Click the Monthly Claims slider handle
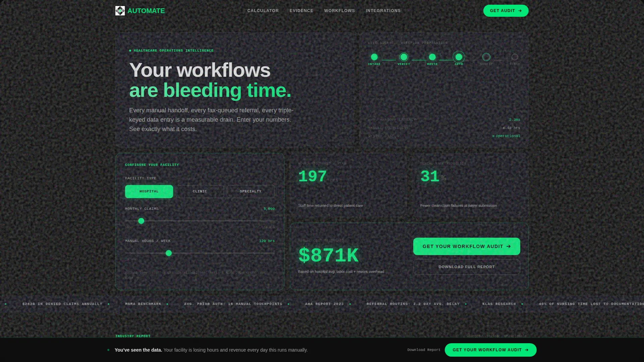This screenshot has height=362, width=644. point(141,221)
